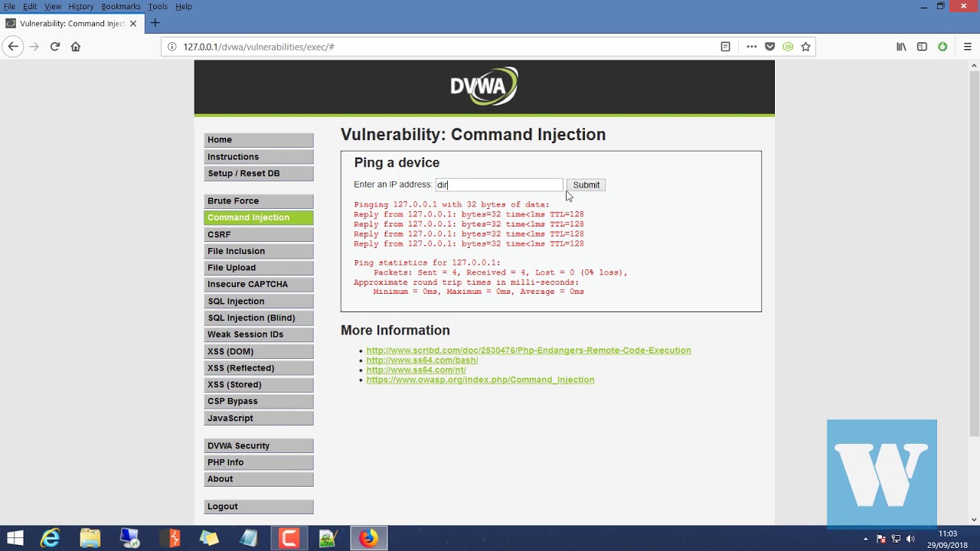Launch Internet Explorer from the taskbar
The image size is (980, 551).
[x=51, y=539]
